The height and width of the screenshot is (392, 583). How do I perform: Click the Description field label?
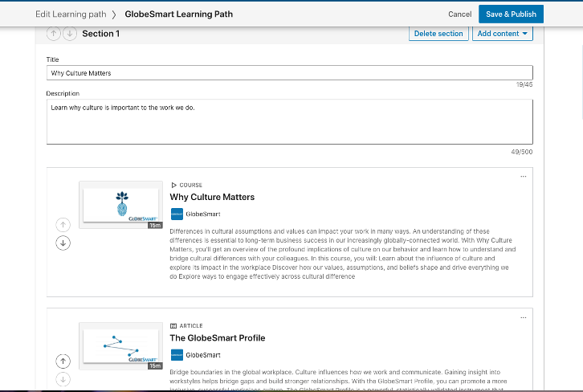point(63,93)
